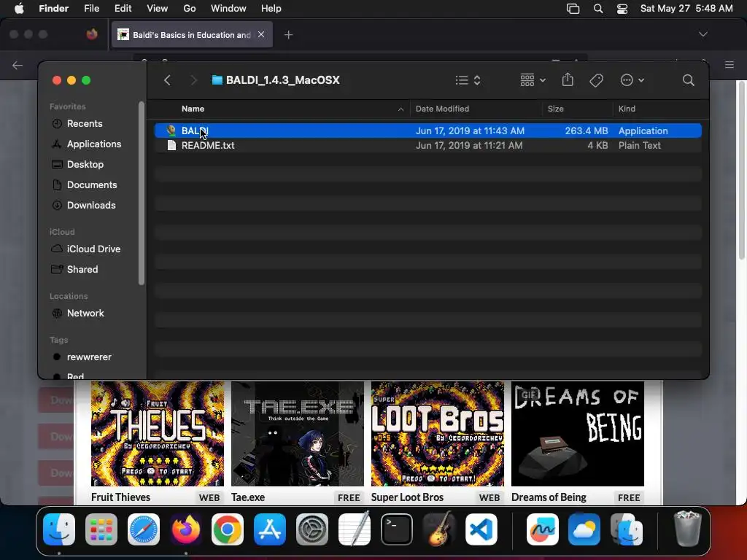This screenshot has height=560, width=747.
Task: Close the Baldi's Basics browser tab
Action: (261, 34)
